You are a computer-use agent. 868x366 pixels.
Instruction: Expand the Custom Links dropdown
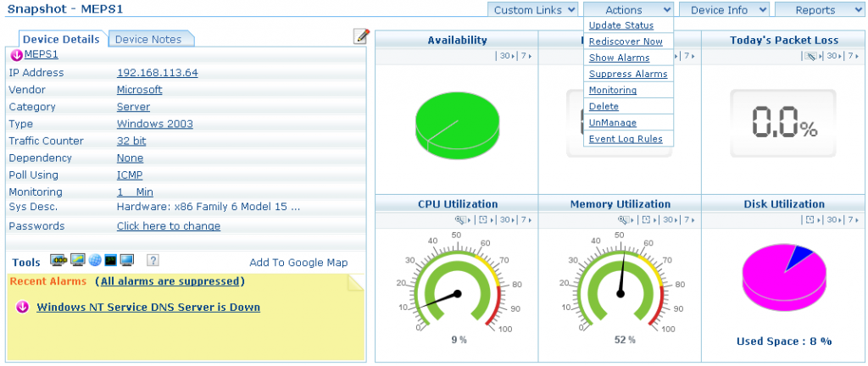[x=533, y=10]
